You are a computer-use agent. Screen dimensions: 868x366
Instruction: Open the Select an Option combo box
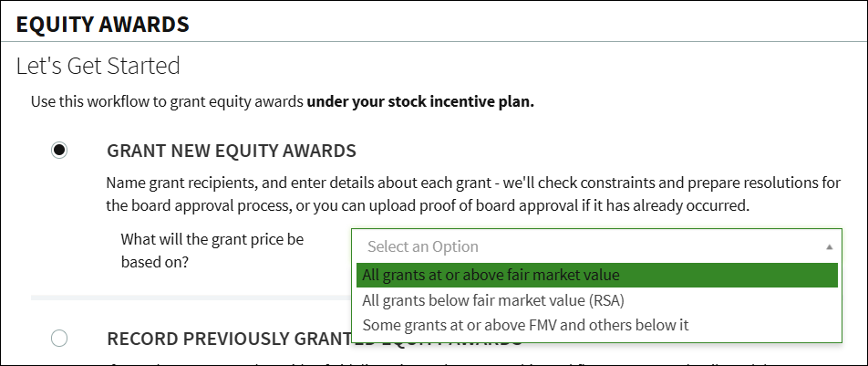[x=596, y=246]
